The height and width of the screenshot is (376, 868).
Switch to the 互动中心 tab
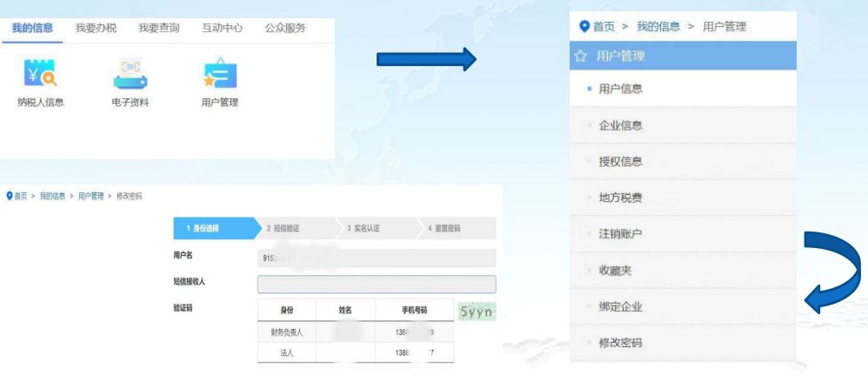pyautogui.click(x=222, y=28)
